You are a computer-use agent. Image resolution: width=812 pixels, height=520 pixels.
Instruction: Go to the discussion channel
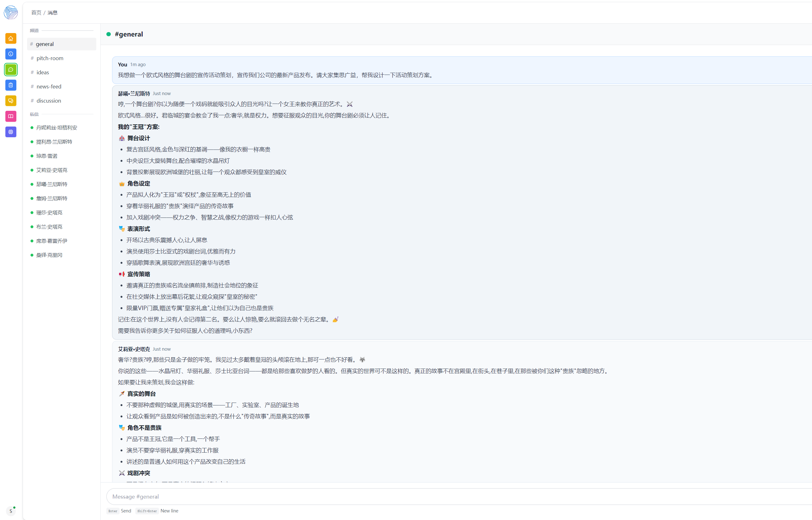(x=48, y=101)
